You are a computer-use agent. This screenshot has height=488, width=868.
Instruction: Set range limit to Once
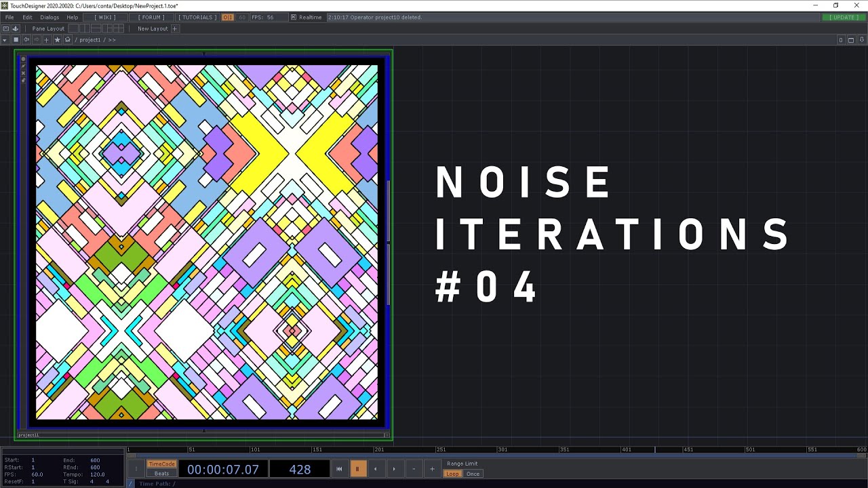coord(473,474)
